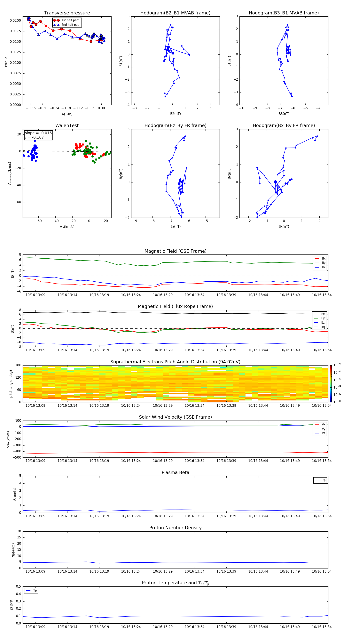
Task: Click the pitch angle spectrogram colorbar
Action: [331, 384]
